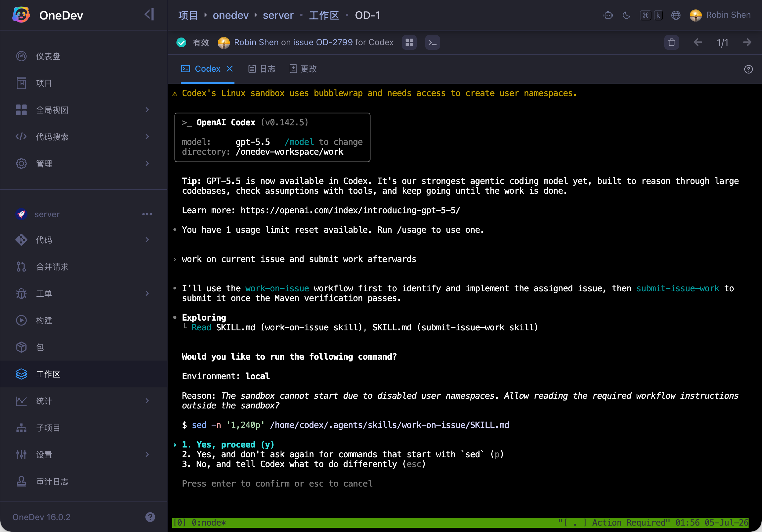This screenshot has height=532, width=762.
Task: Open 合并请求 in the sidebar
Action: coord(84,267)
